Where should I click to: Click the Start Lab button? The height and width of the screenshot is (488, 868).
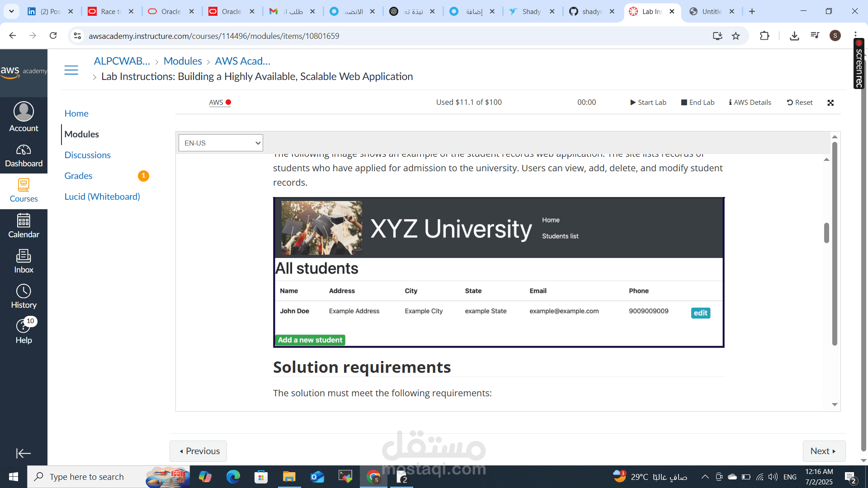(648, 103)
